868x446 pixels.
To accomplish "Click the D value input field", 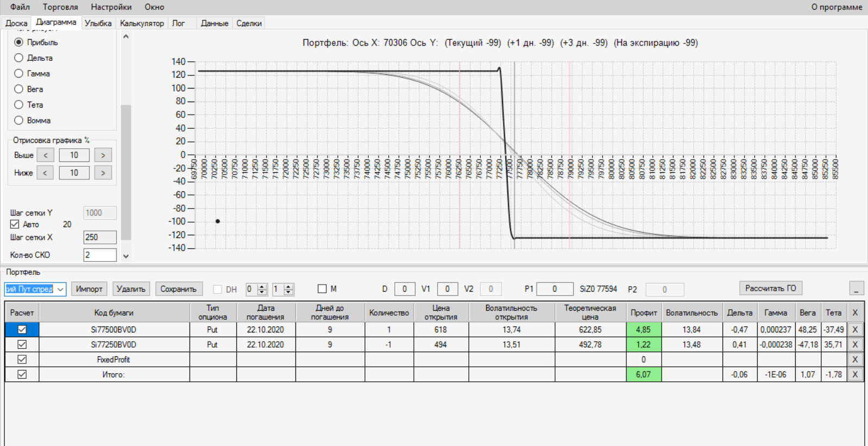I will click(405, 289).
